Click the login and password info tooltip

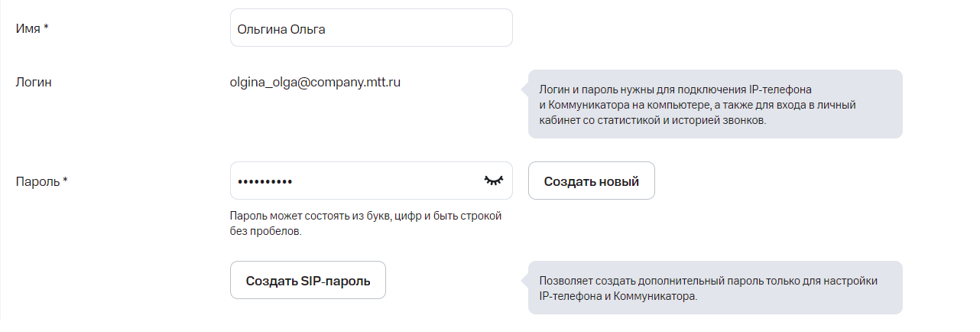click(x=715, y=105)
